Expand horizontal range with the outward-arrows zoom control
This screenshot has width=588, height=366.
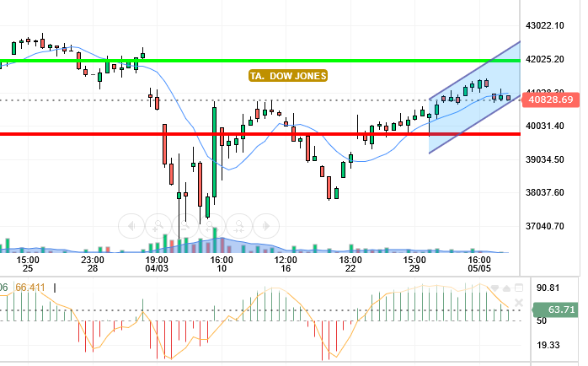pos(212,226)
